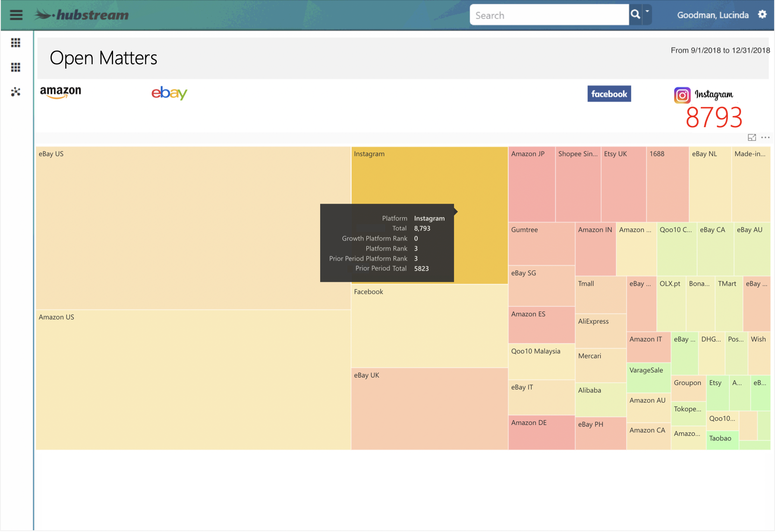Viewport: 775px width, 532px height.
Task: Select the eBay SG tile
Action: pos(542,286)
